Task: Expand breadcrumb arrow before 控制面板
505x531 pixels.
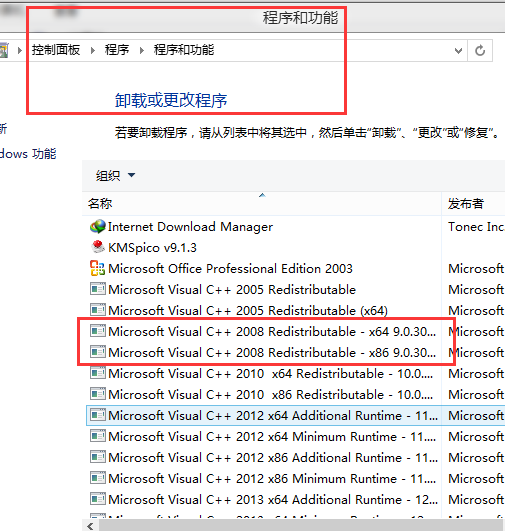Action: (20, 50)
